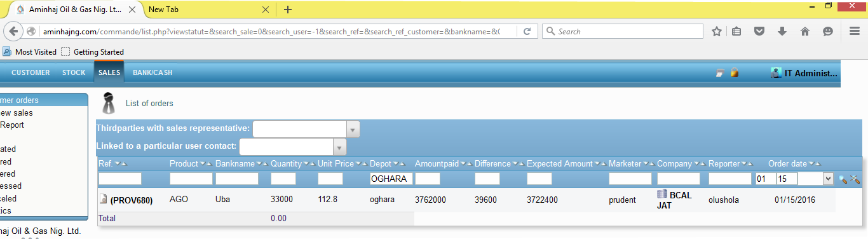Screen dimensions: 868x239
Task: Click the expected amount value 3722400
Action: pyautogui.click(x=543, y=200)
